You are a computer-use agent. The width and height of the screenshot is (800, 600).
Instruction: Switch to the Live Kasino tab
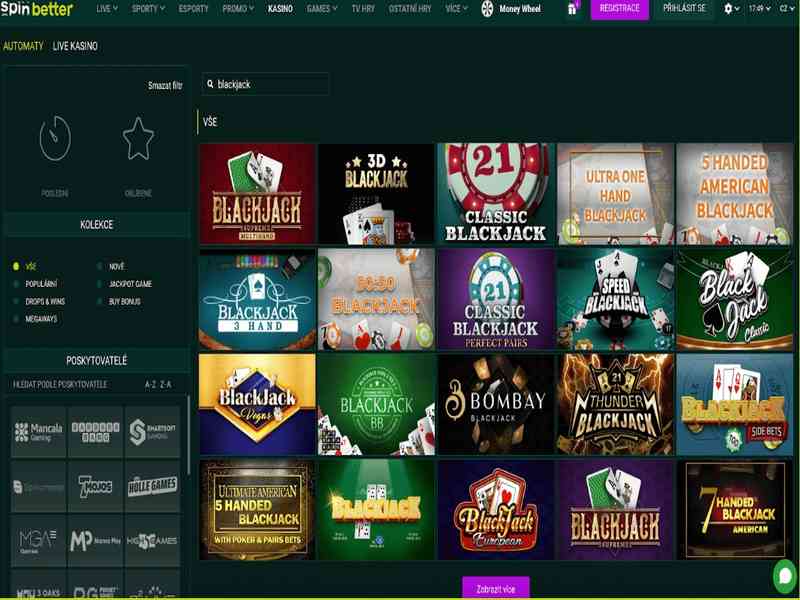click(75, 46)
